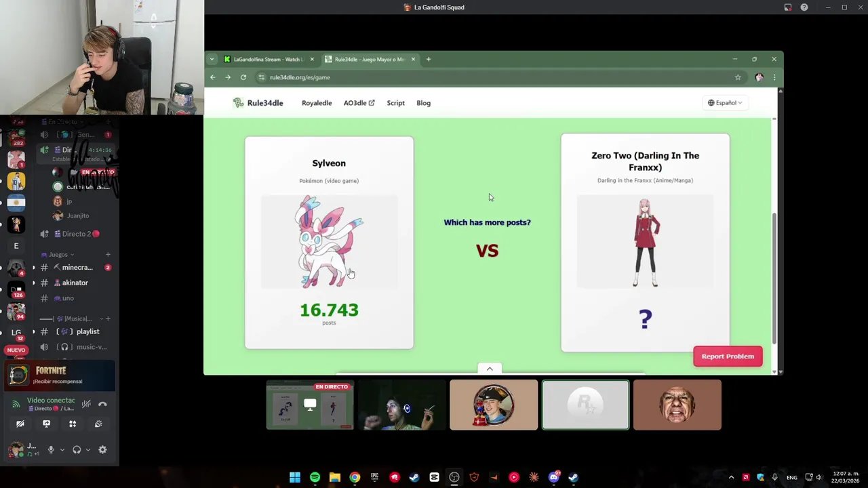Open a new browser tab
This screenshot has width=868, height=488.
[x=429, y=59]
